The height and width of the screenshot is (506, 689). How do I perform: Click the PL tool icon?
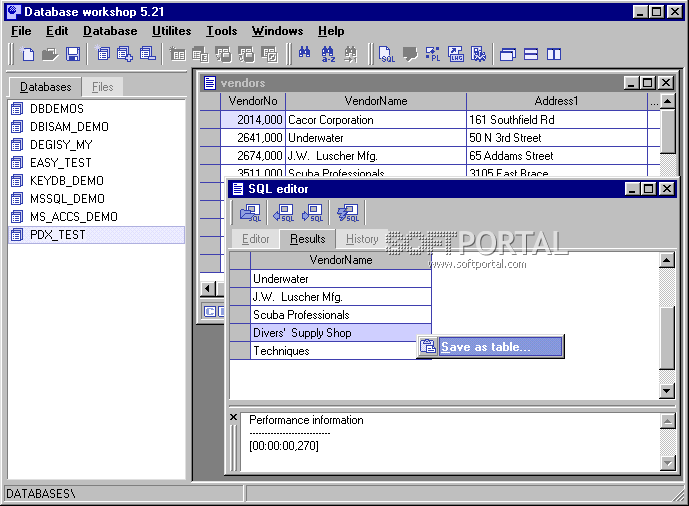point(433,54)
